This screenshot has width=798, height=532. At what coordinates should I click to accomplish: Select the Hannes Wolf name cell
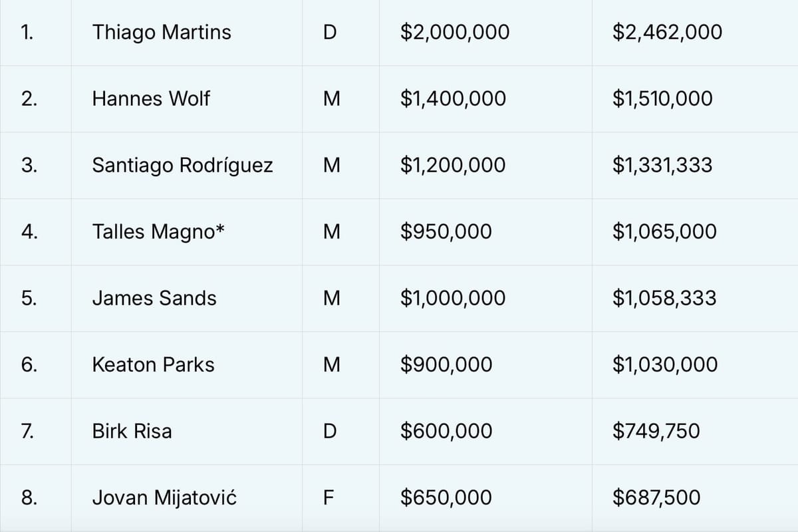[151, 98]
